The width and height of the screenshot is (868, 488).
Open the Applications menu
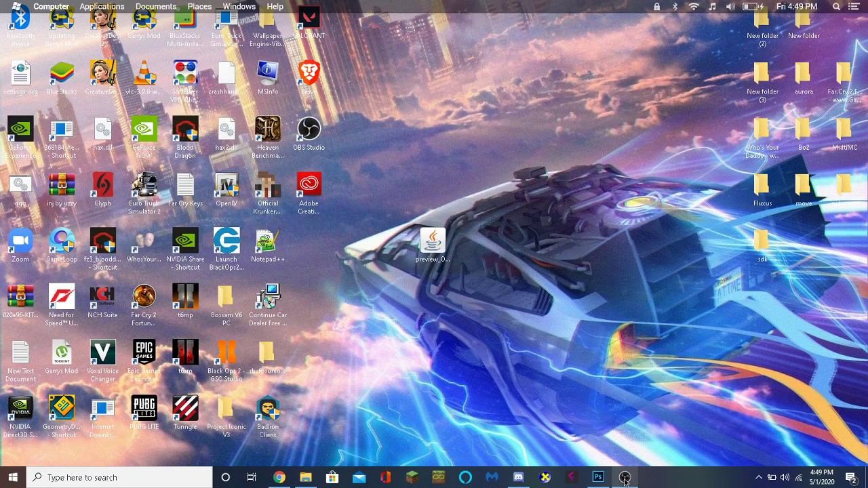tap(102, 7)
